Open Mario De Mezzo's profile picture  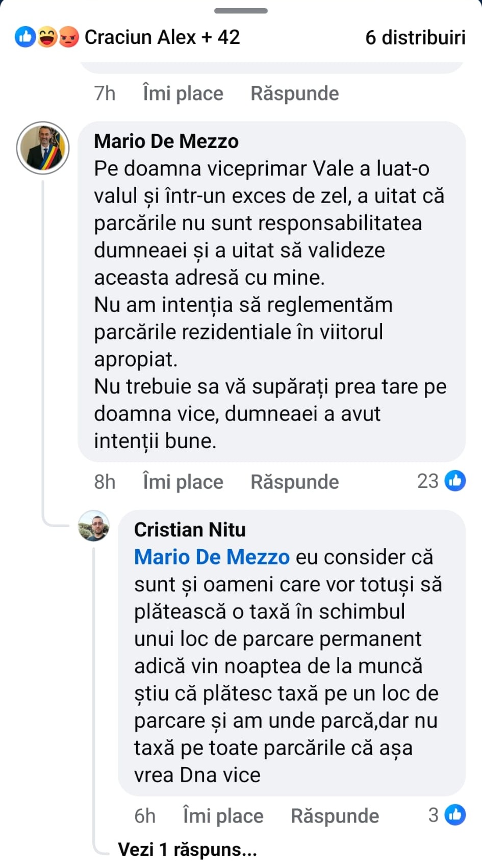(x=43, y=148)
